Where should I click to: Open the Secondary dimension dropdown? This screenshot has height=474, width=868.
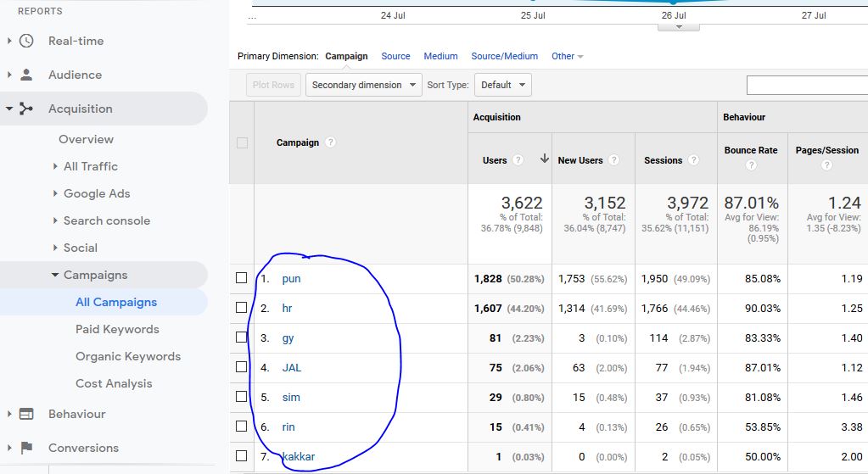(x=364, y=85)
